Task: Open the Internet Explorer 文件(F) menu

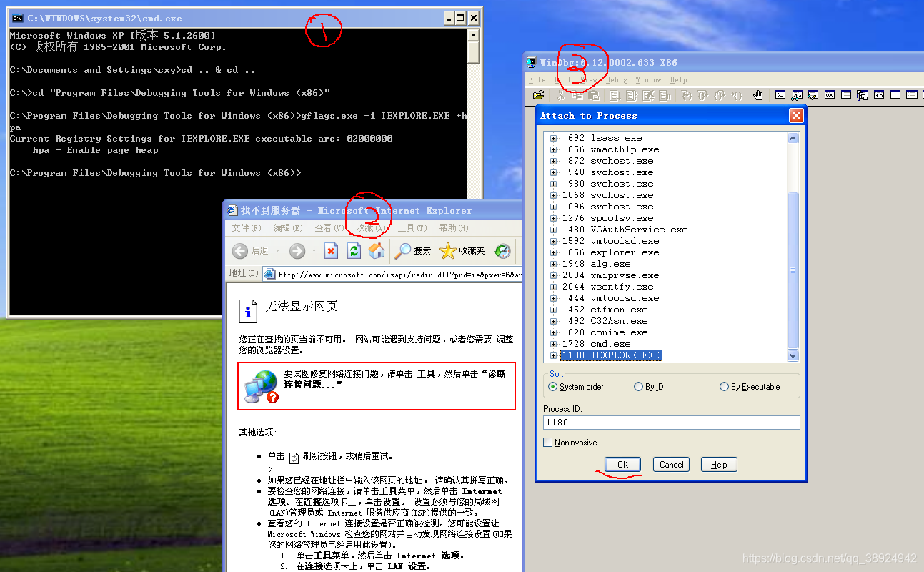Action: click(247, 228)
